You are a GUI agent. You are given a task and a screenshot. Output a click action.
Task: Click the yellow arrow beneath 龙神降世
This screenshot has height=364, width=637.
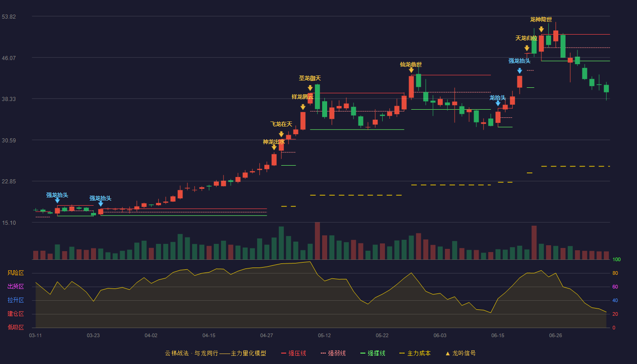click(x=541, y=29)
